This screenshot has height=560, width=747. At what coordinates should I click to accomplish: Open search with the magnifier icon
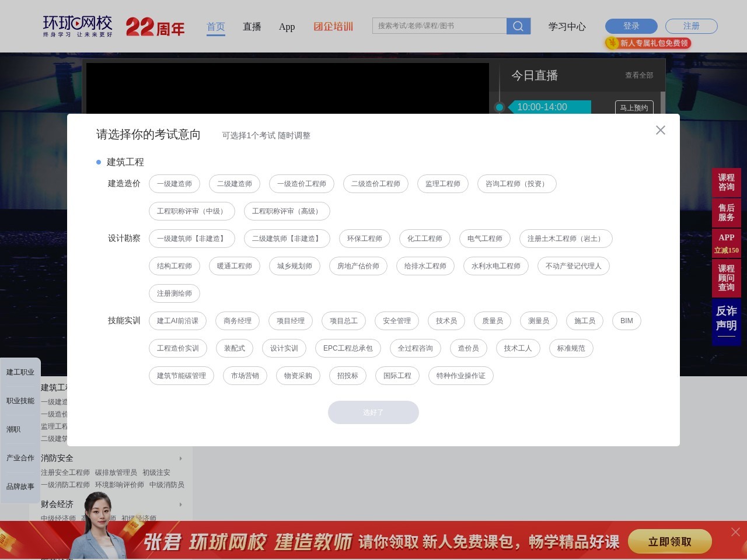(x=518, y=26)
